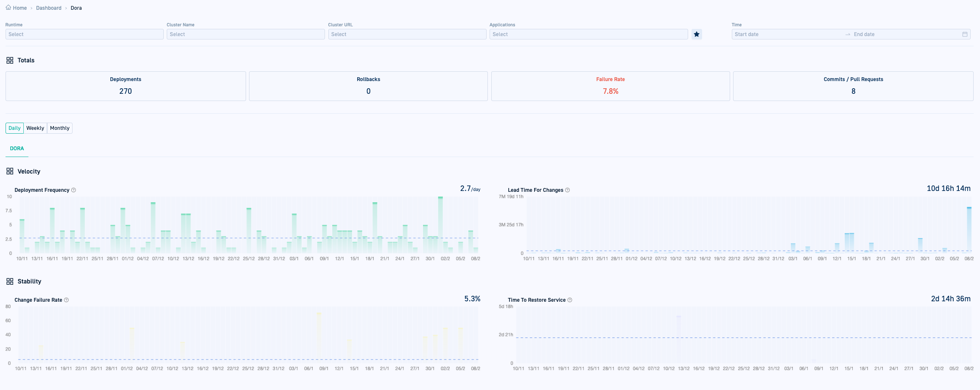Expand the Applications select dropdown
Screen dimensions: 980x390
click(x=588, y=34)
